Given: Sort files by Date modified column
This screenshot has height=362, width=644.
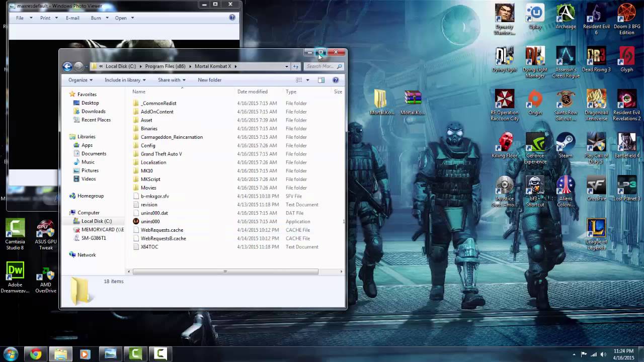Looking at the screenshot, I should pos(252,92).
